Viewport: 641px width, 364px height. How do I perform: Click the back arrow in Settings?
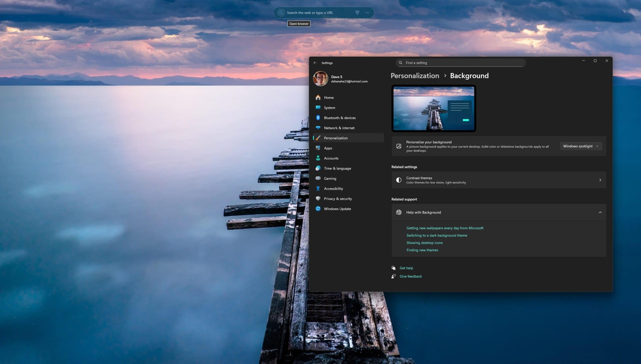click(x=315, y=63)
